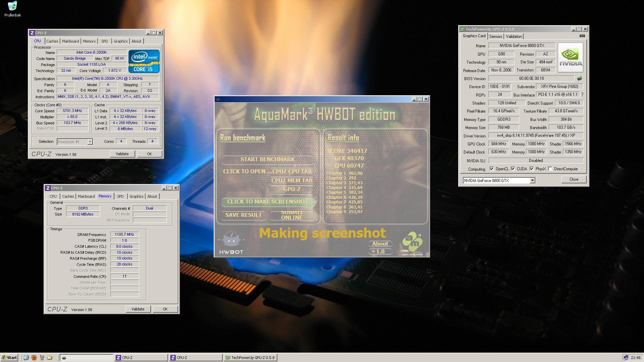
Task: Launch Internet Explorer from quick launch
Action: [26, 358]
